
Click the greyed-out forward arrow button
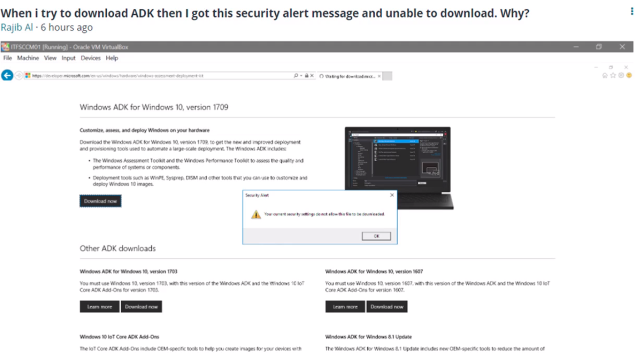click(x=19, y=76)
